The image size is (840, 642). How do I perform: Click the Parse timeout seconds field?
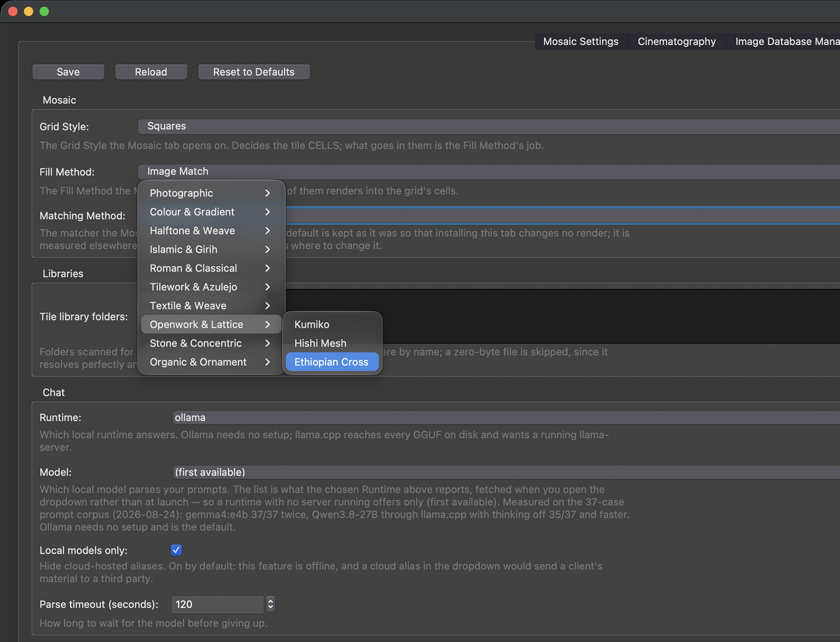click(x=217, y=604)
